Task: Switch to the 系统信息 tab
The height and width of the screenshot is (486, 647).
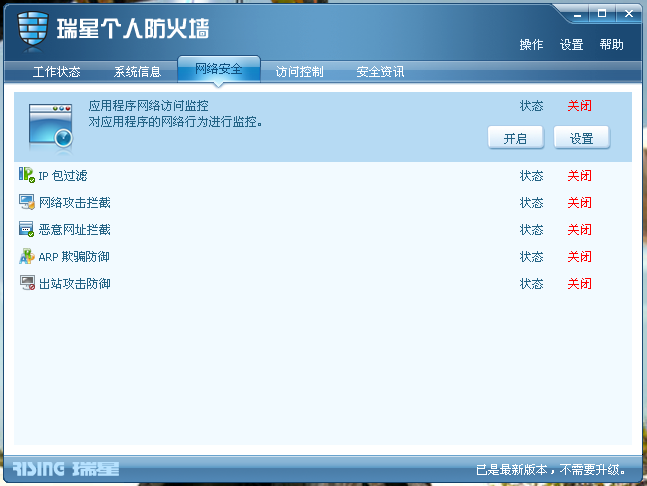Action: pyautogui.click(x=137, y=72)
